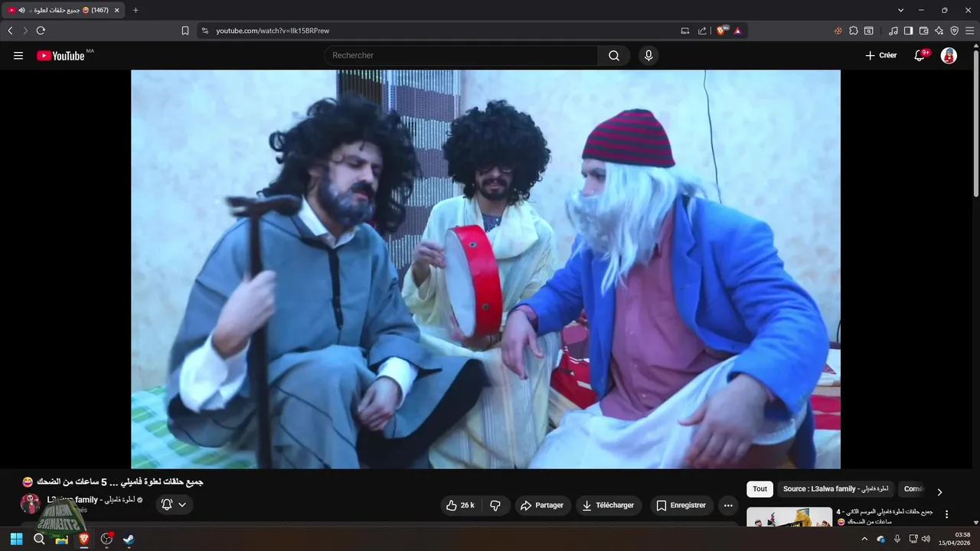Open the account avatar menu
Viewport: 980px width, 551px height.
(x=949, y=56)
